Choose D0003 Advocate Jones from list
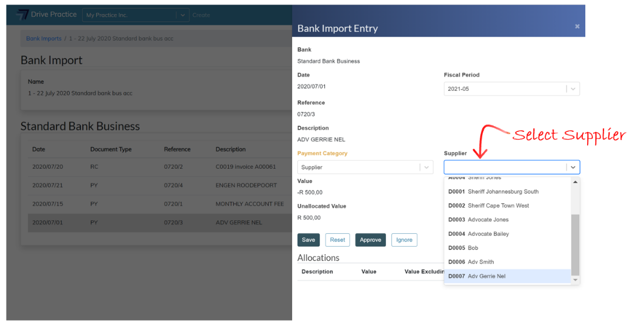 point(508,220)
